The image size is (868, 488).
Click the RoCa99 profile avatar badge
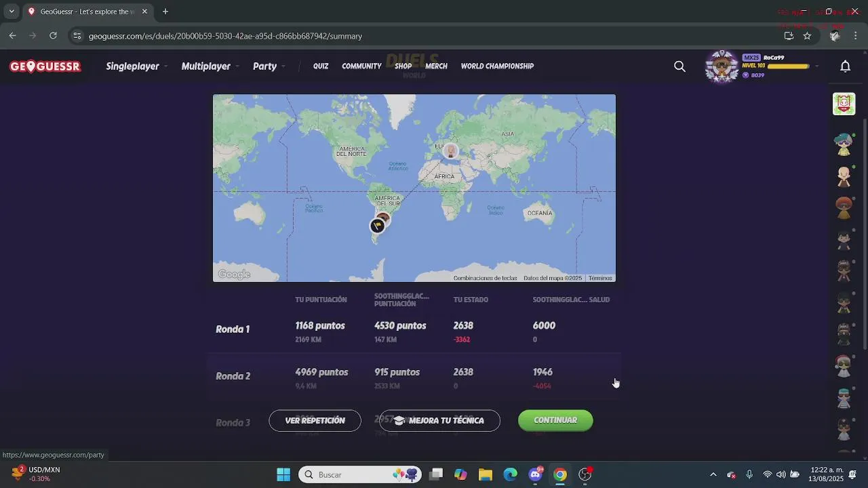pos(722,66)
